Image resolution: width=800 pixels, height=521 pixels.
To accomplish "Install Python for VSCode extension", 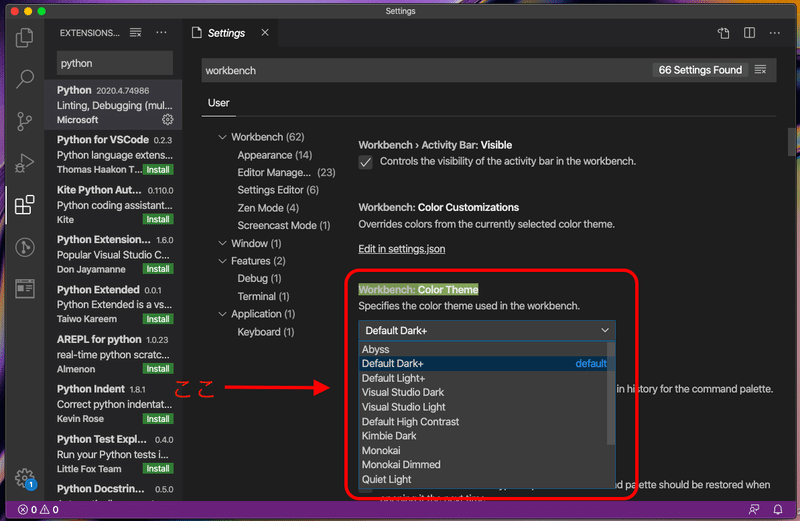I will coord(158,169).
